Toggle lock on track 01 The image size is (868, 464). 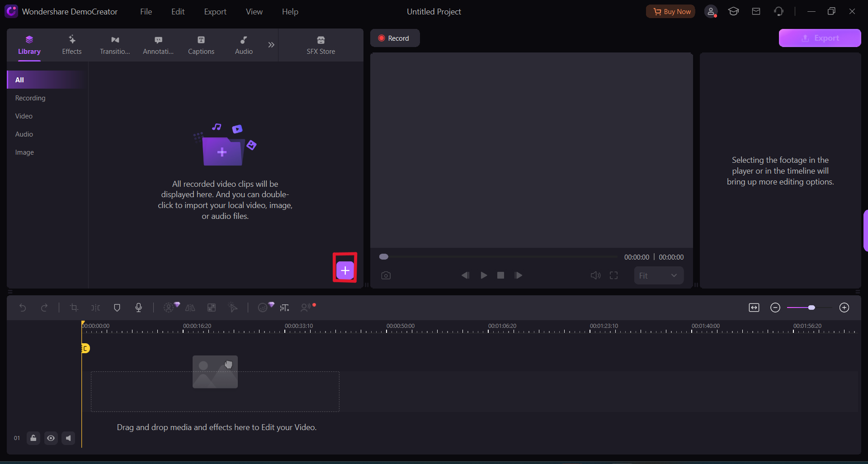[33, 438]
